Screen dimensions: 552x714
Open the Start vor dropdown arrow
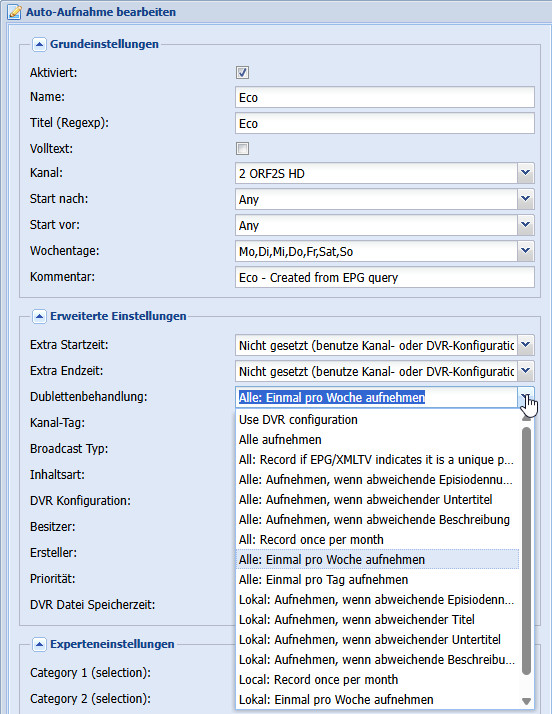[x=526, y=225]
